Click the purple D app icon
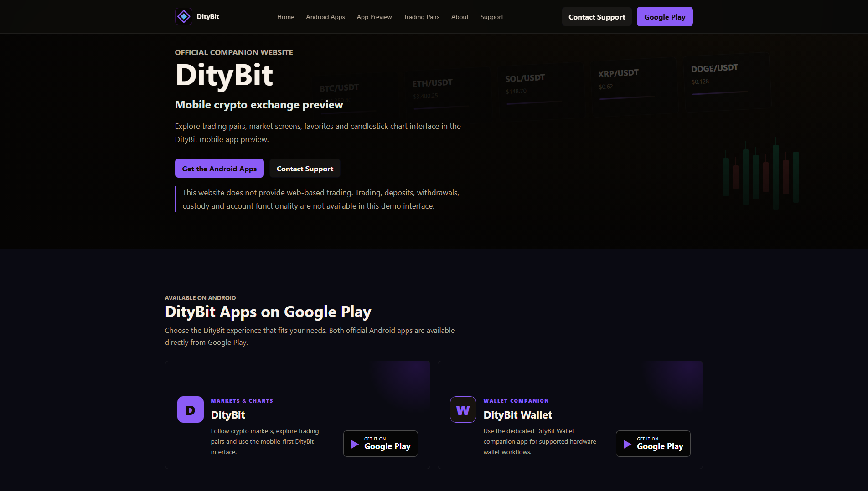 coord(191,409)
